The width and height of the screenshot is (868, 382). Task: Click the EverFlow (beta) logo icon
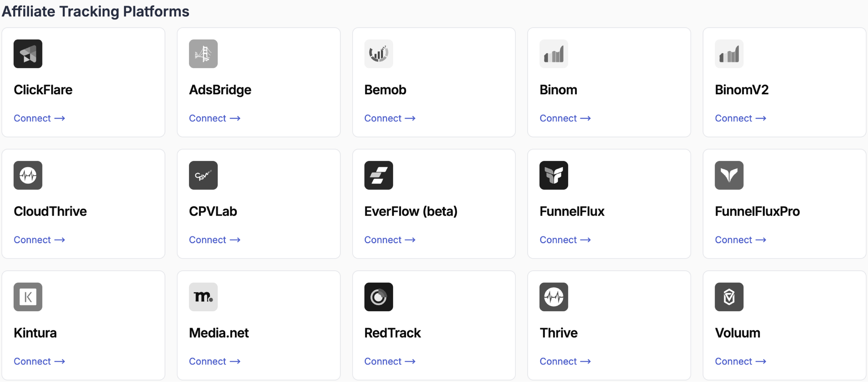point(378,175)
